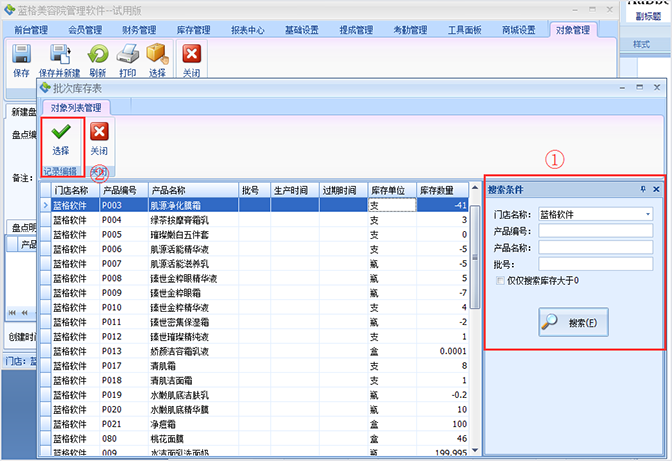Open the 前台管理 menu

click(x=30, y=30)
